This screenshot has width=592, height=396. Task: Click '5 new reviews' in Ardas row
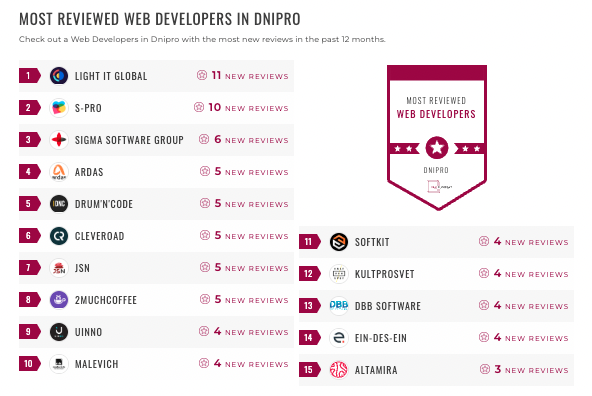pos(251,172)
